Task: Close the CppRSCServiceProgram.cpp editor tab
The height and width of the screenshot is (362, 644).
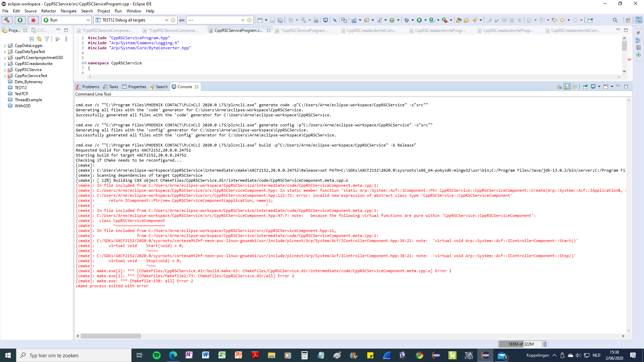Action: [x=269, y=31]
